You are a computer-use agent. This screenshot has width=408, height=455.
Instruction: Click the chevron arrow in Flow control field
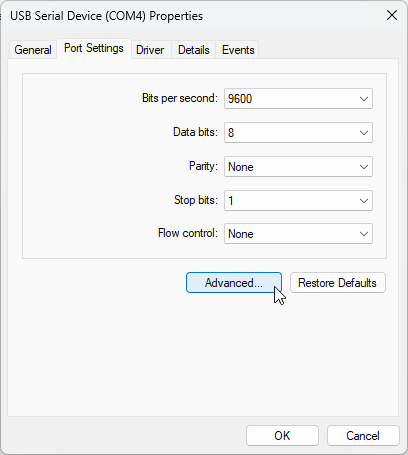click(364, 234)
